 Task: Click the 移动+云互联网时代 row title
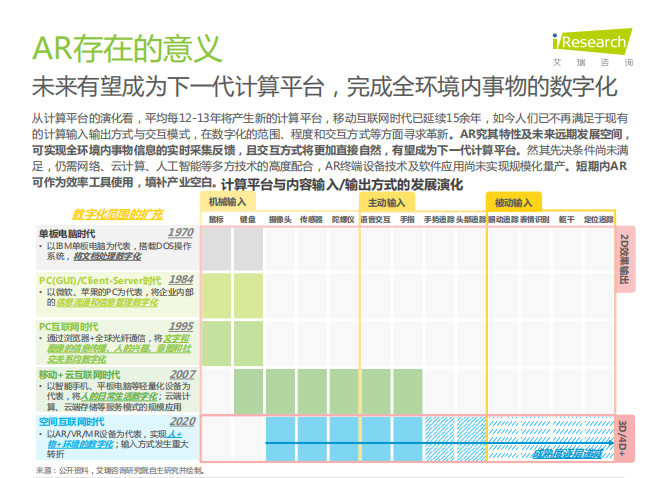click(x=79, y=375)
